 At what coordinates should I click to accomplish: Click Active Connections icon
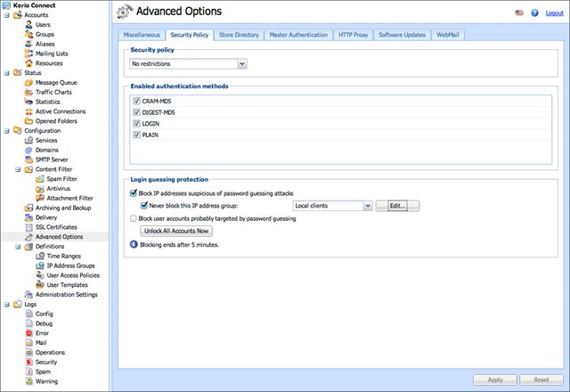click(x=29, y=111)
